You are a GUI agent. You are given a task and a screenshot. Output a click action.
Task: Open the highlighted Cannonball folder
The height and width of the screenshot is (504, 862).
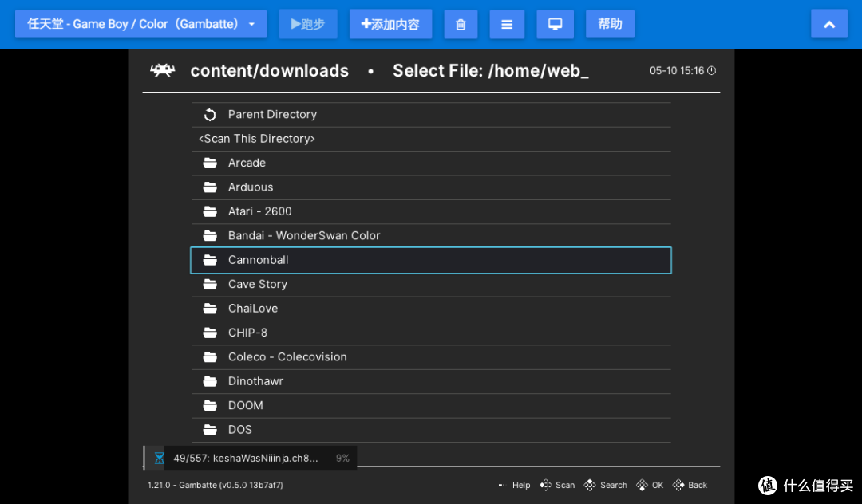click(431, 260)
